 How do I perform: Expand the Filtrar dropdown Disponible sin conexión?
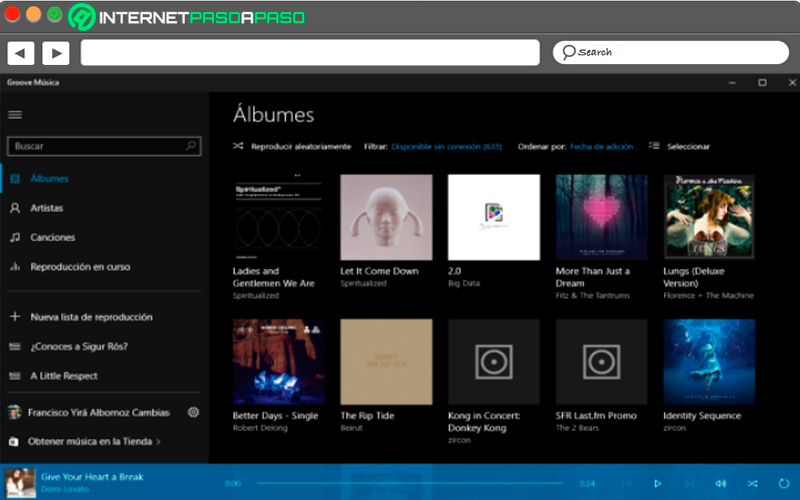click(x=446, y=146)
